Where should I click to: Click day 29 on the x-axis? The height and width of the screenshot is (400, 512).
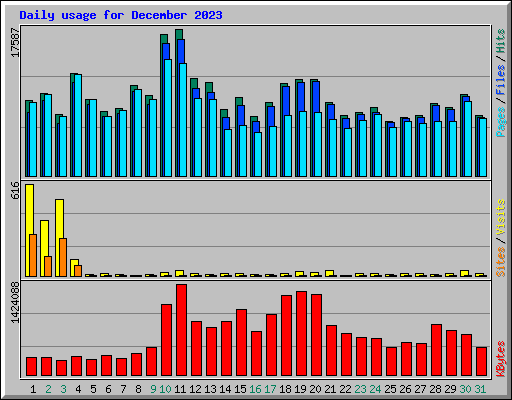click(450, 389)
